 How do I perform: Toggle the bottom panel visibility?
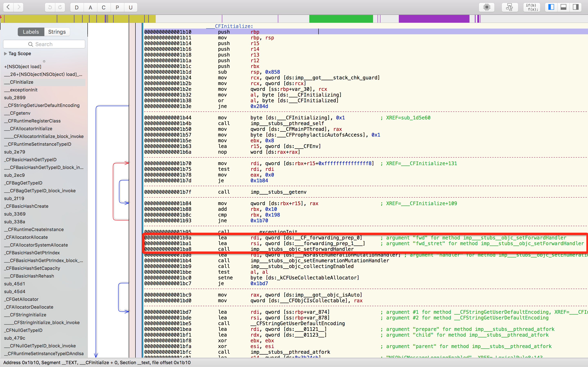(563, 7)
